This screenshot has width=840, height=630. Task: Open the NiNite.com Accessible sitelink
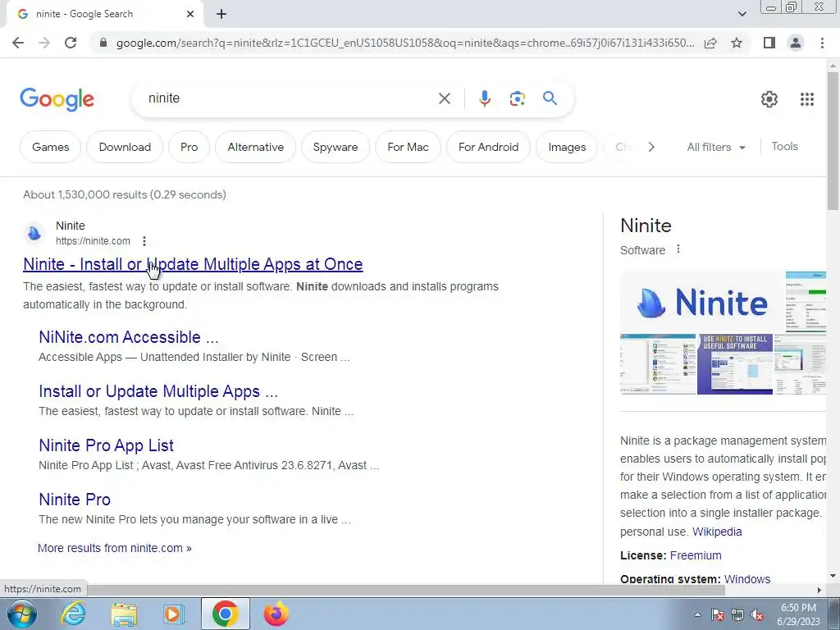click(129, 337)
